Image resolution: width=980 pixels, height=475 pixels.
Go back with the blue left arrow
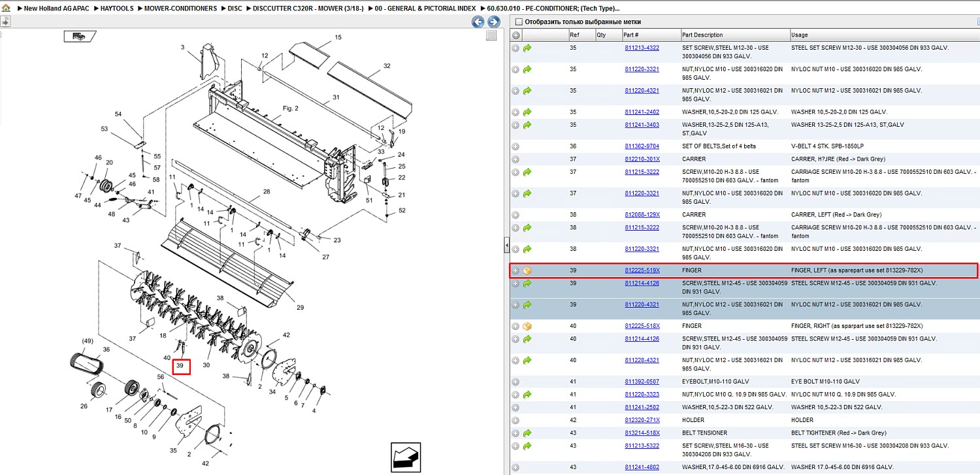tap(478, 22)
